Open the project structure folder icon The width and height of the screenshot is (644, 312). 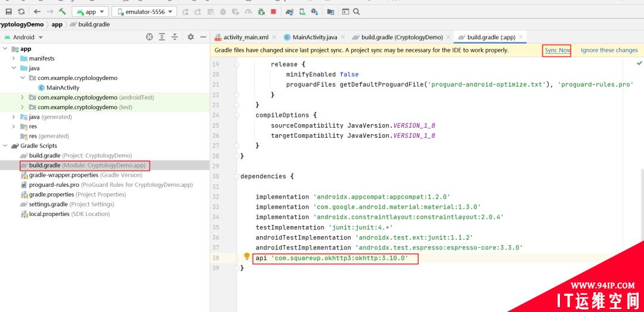330,12
